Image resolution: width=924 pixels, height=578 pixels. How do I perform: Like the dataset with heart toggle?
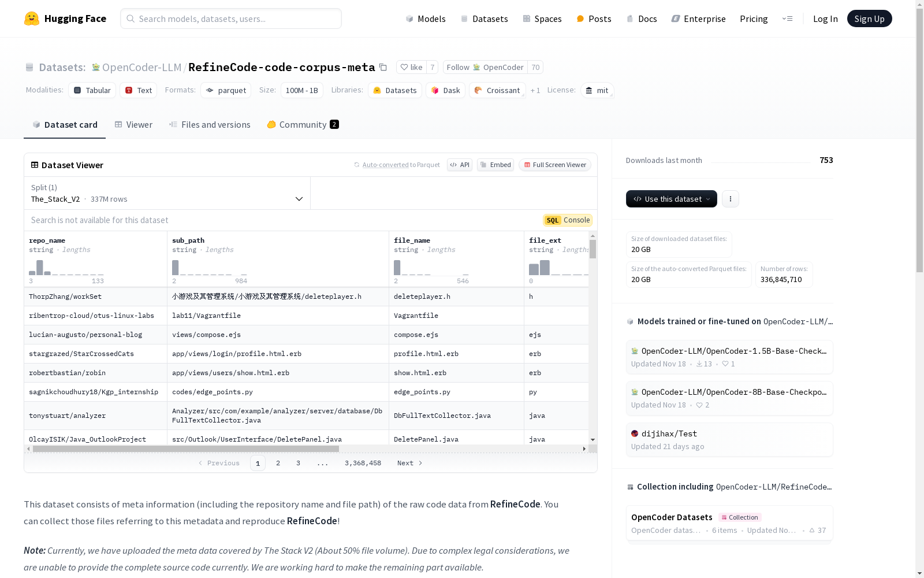tap(411, 67)
